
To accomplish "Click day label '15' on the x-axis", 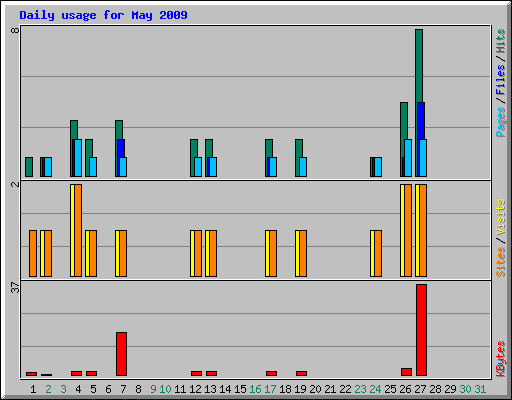I will pos(240,389).
